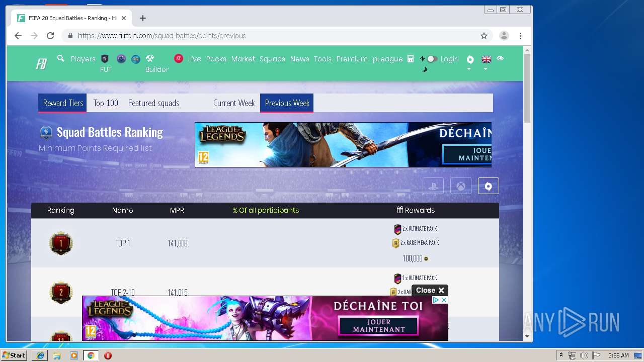Open the Reward Tiers tab

point(63,103)
